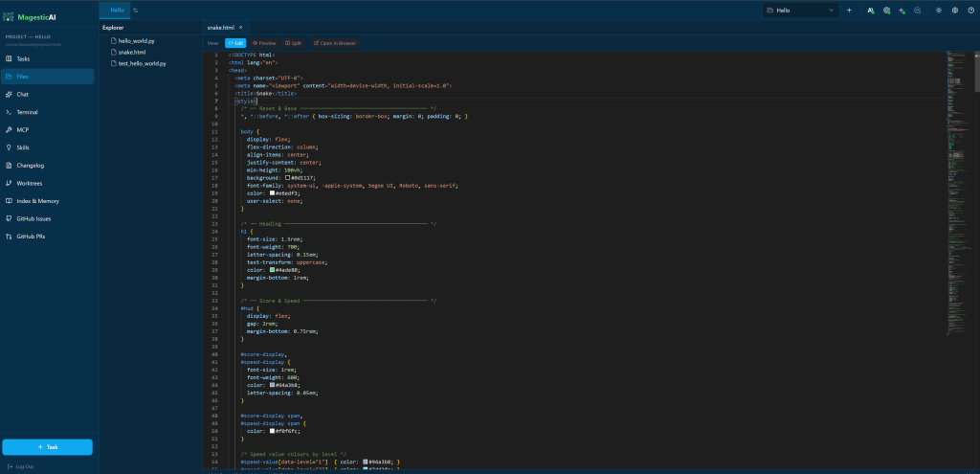
Task: Close the snake.html tab
Action: (240, 28)
